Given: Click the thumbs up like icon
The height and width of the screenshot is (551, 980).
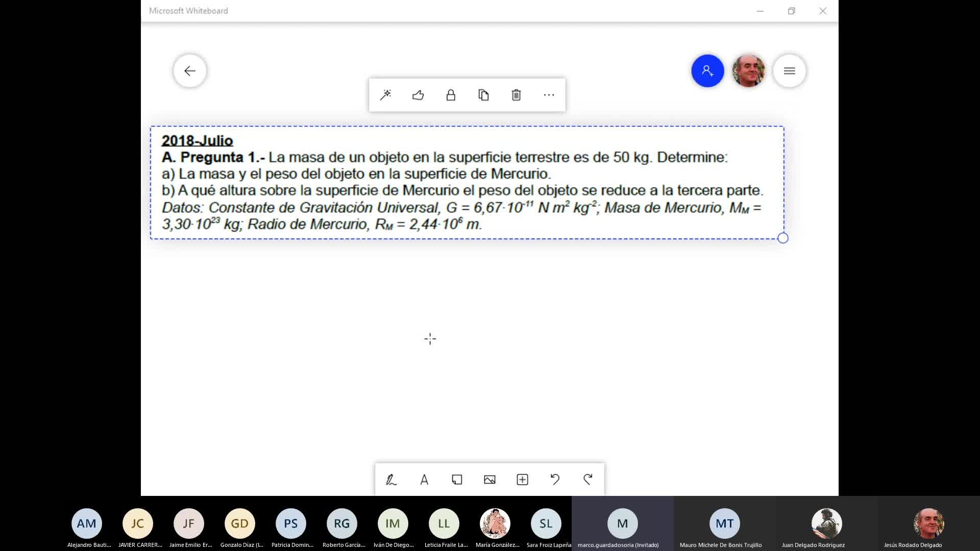Looking at the screenshot, I should (x=418, y=95).
